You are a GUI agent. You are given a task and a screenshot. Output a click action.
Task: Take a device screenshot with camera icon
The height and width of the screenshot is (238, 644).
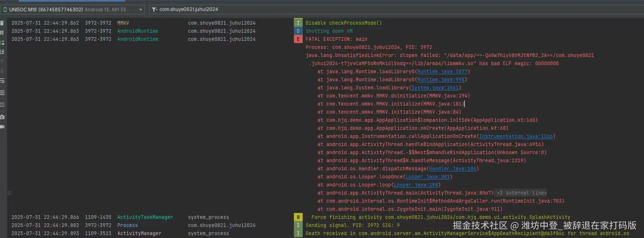[2, 117]
